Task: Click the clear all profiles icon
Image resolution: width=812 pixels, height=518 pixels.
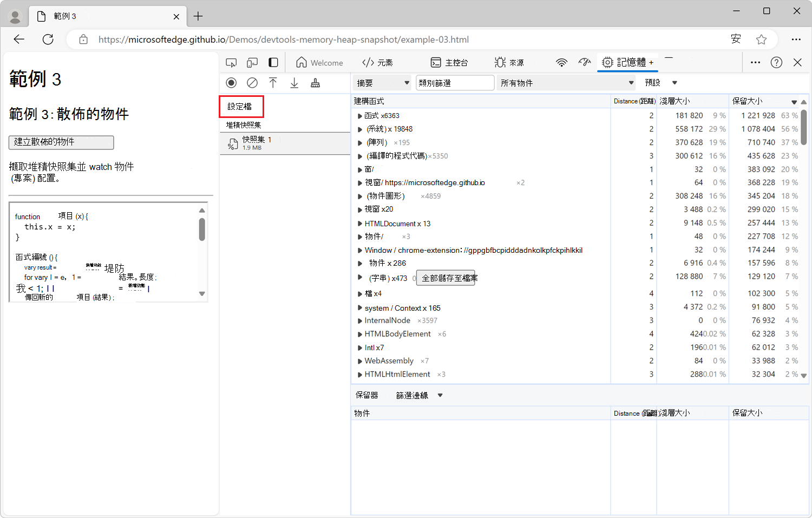Action: pos(252,83)
